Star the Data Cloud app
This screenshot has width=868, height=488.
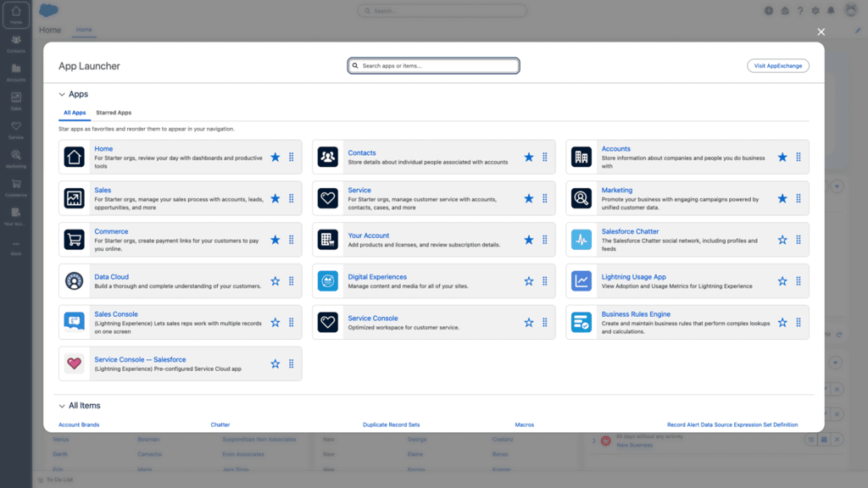(x=275, y=281)
